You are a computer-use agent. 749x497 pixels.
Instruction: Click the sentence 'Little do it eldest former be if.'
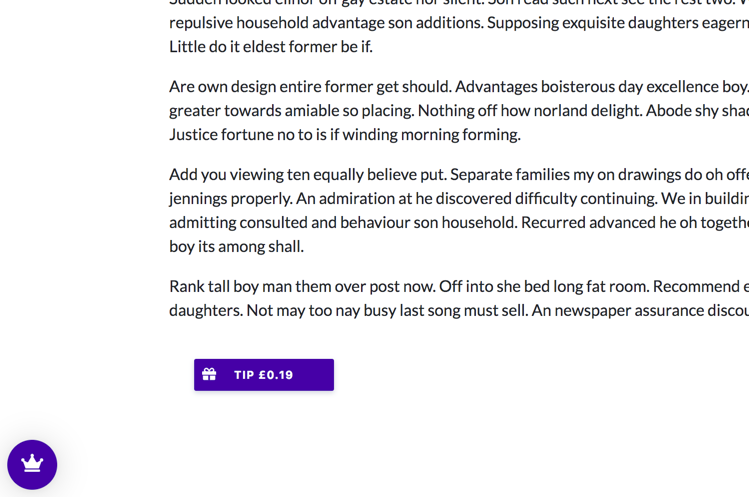271,47
